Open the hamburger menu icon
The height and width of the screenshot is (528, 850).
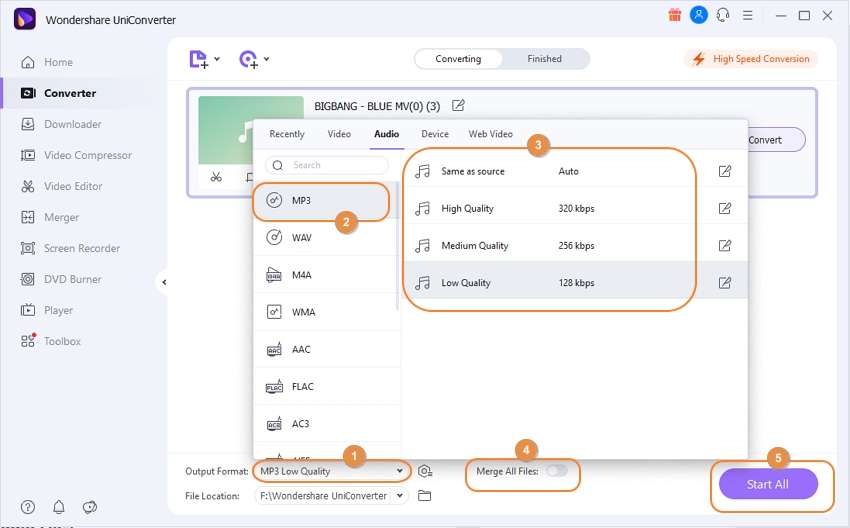coord(748,15)
